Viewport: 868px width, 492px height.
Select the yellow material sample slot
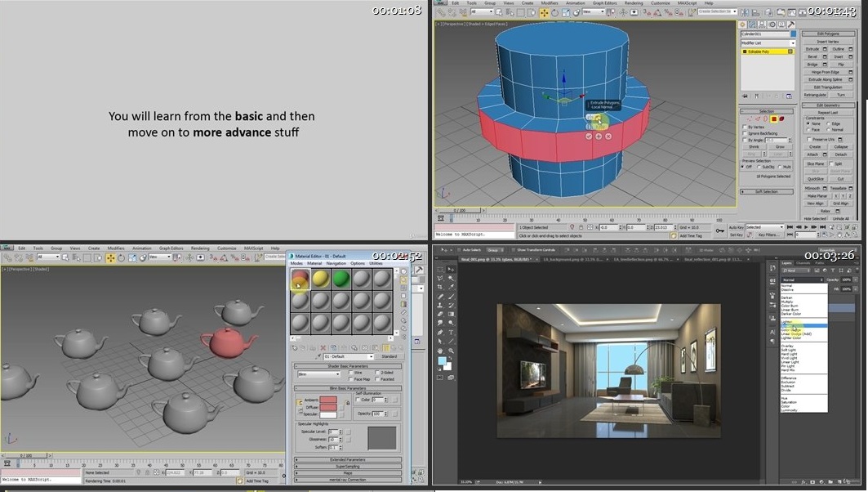(321, 279)
